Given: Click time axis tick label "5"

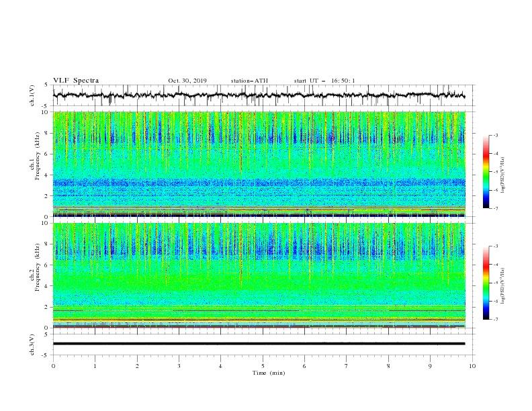Looking at the screenshot, I should click(263, 366).
